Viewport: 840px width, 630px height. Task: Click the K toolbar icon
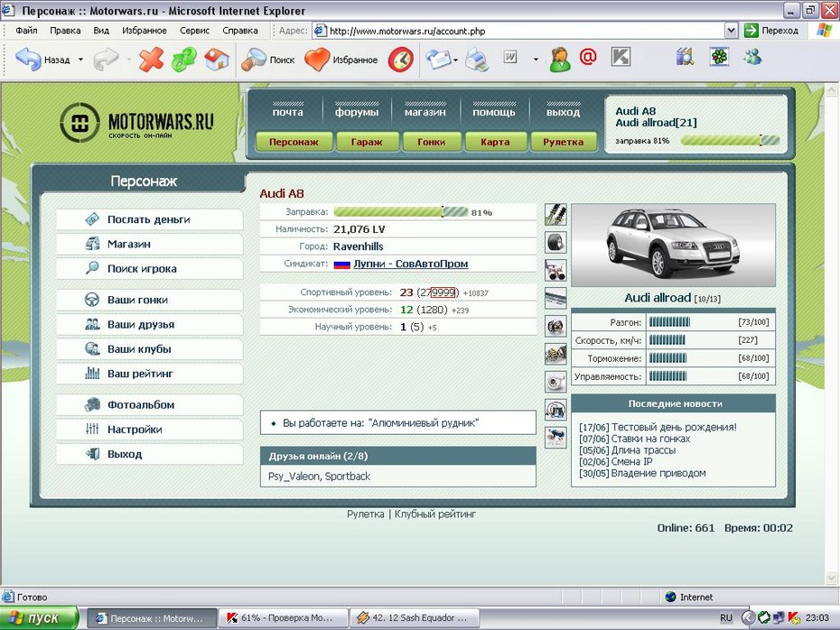click(621, 57)
